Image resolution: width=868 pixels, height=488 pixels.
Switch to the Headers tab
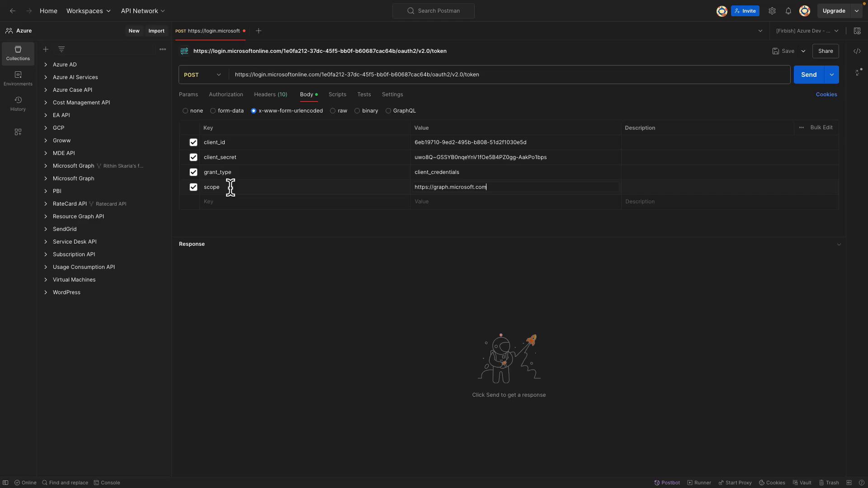click(270, 94)
